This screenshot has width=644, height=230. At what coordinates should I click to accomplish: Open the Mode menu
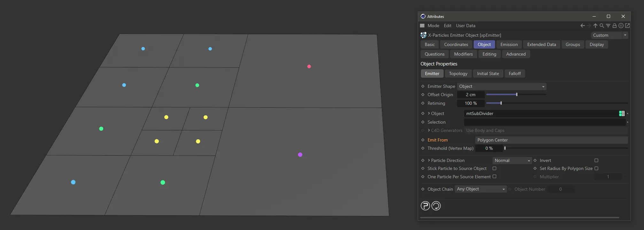(433, 26)
